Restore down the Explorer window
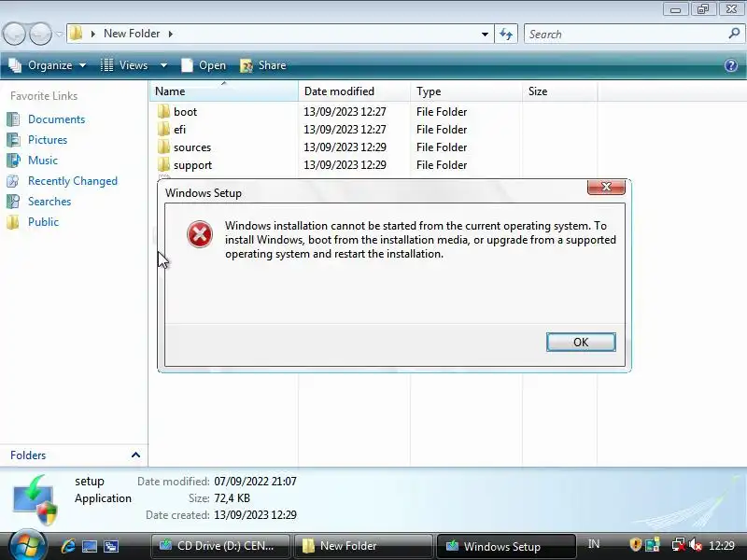The image size is (747, 560). (x=703, y=9)
